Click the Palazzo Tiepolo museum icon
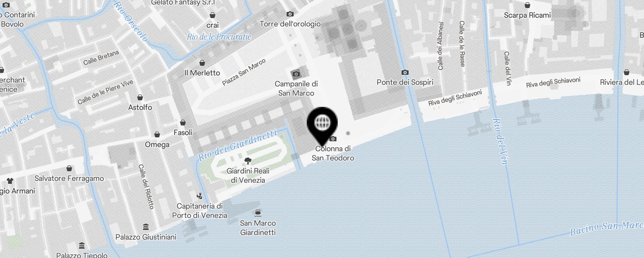This screenshot has height=258, width=644. [x=82, y=246]
